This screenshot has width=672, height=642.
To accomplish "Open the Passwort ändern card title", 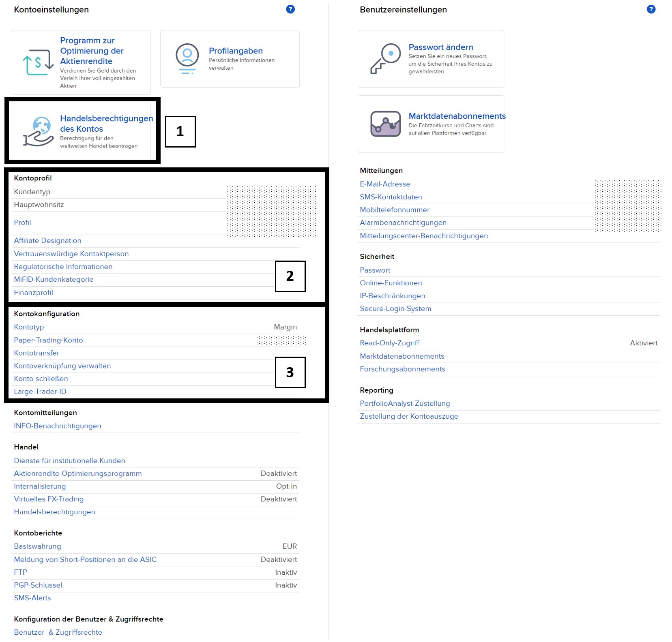I will 440,47.
